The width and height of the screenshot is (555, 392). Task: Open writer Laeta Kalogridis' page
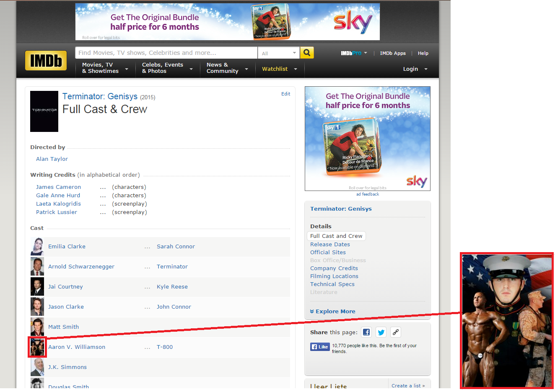tap(58, 204)
